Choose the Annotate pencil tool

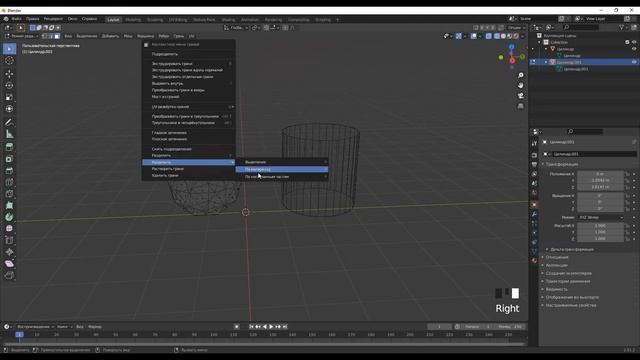point(9,122)
